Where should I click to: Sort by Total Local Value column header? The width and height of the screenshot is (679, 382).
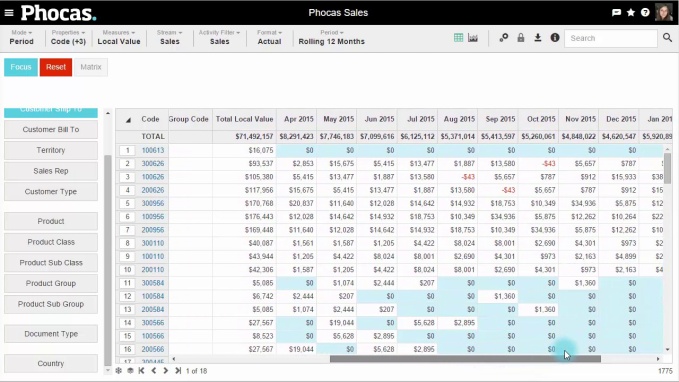pos(244,119)
